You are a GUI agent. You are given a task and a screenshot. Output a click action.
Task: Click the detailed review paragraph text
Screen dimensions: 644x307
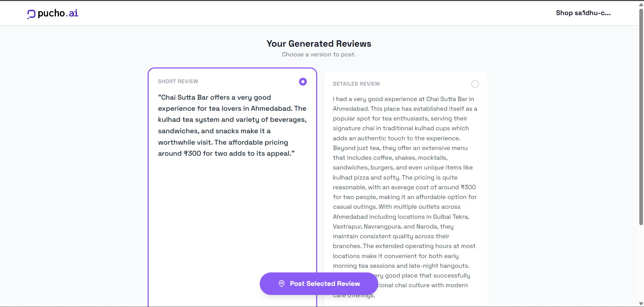404,168
